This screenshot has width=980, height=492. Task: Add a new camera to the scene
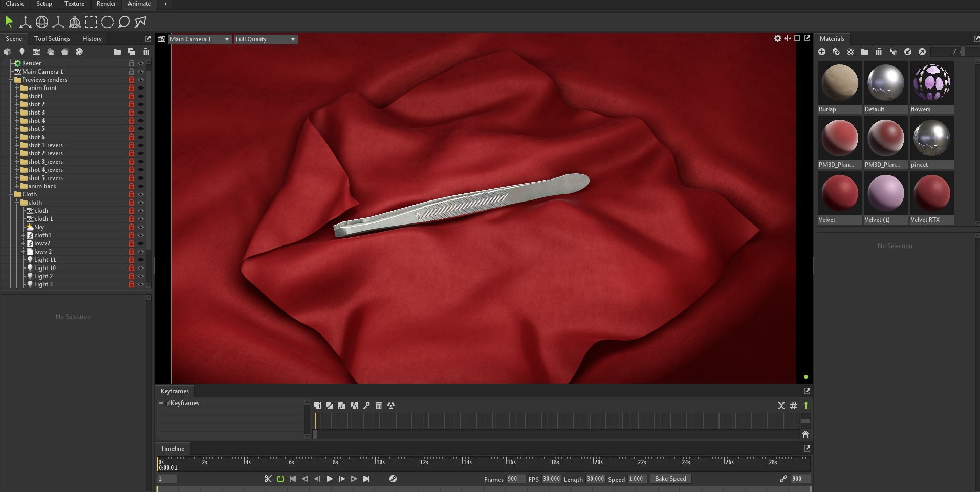[36, 52]
